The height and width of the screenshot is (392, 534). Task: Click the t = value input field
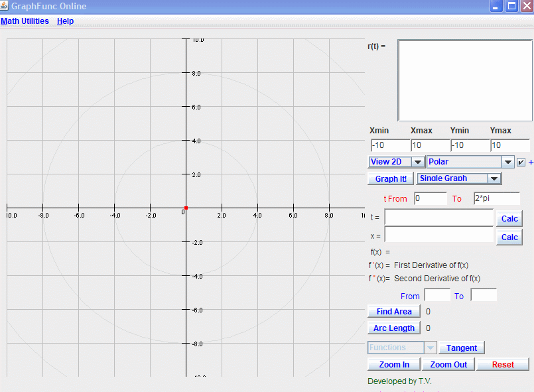pos(438,218)
